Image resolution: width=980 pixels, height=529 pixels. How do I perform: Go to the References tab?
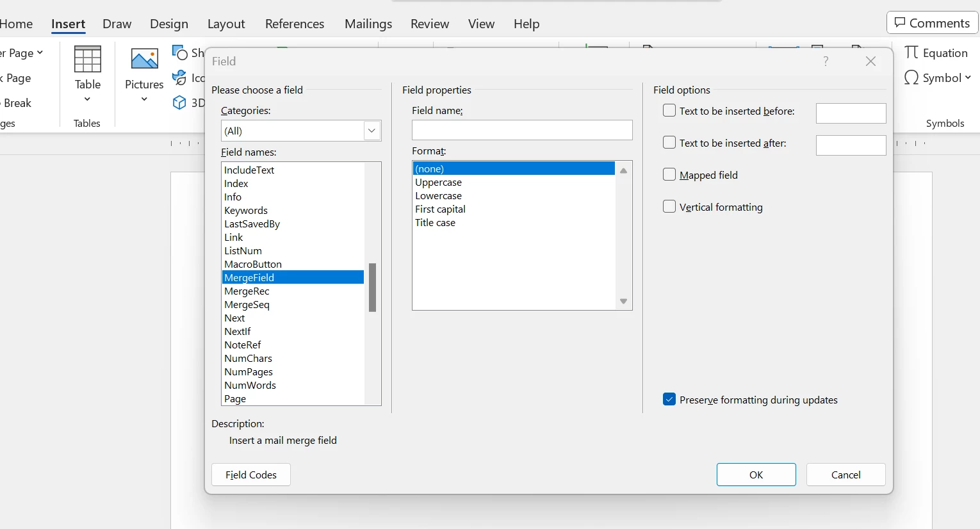(295, 24)
